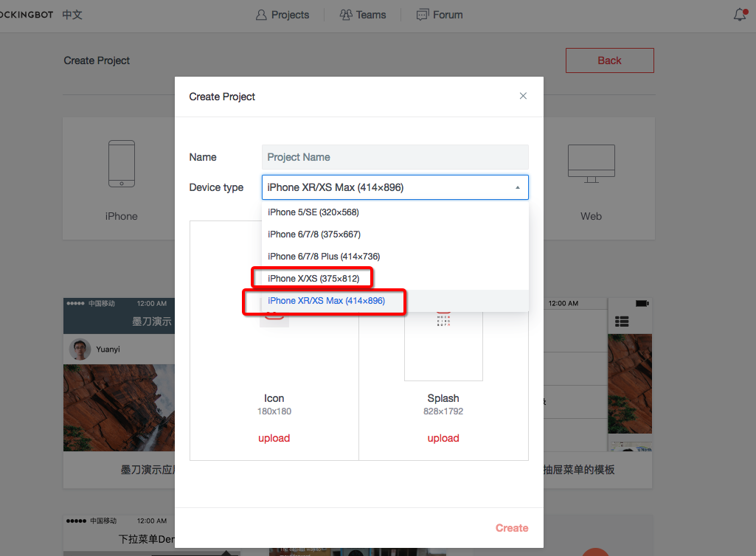Click the Projects person icon
Screen dimensions: 756x556
point(261,15)
